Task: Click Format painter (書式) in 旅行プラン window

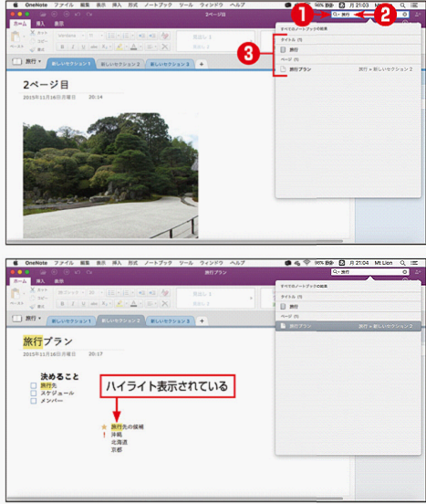Action: coord(37,306)
